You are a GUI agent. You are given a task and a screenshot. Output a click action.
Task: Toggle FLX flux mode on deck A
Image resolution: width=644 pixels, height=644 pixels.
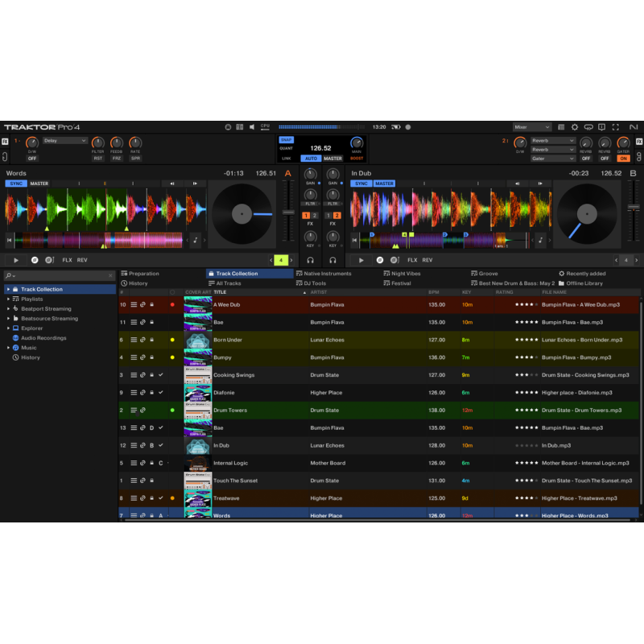(x=67, y=260)
